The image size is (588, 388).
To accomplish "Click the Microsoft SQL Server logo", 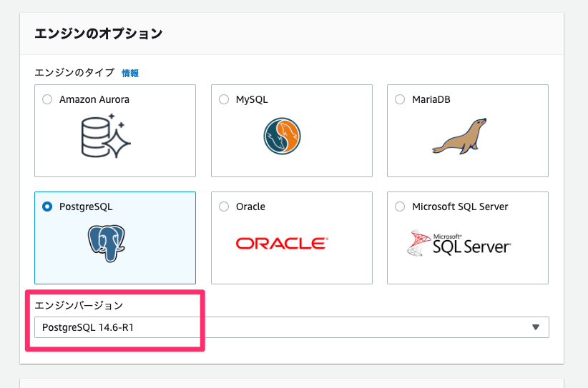I will 459,244.
